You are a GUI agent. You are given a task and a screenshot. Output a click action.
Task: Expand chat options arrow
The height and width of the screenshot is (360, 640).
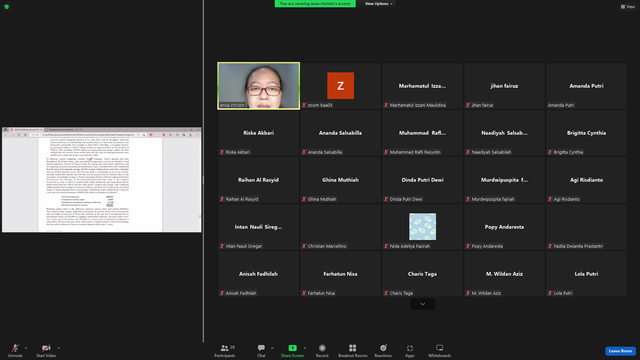pyautogui.click(x=272, y=348)
